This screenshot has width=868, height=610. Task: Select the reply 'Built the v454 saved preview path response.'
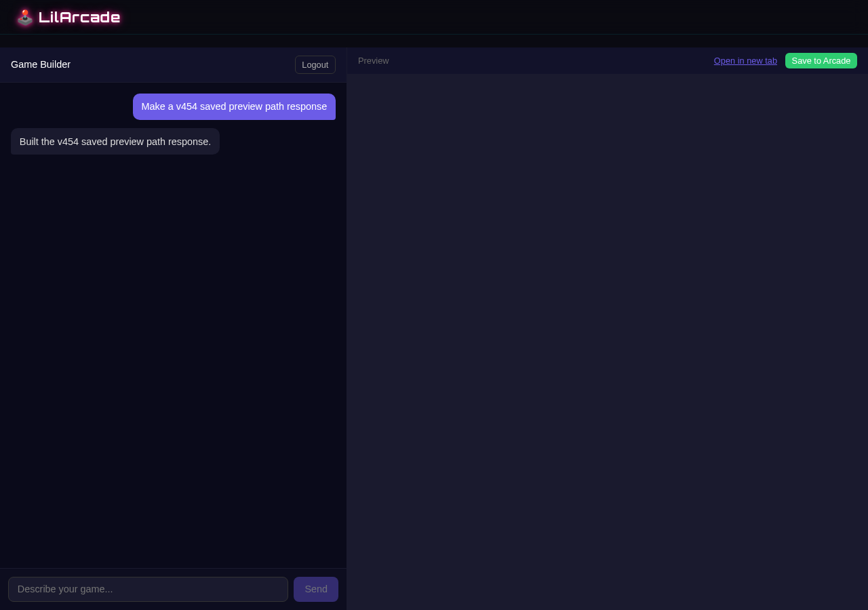click(x=115, y=142)
